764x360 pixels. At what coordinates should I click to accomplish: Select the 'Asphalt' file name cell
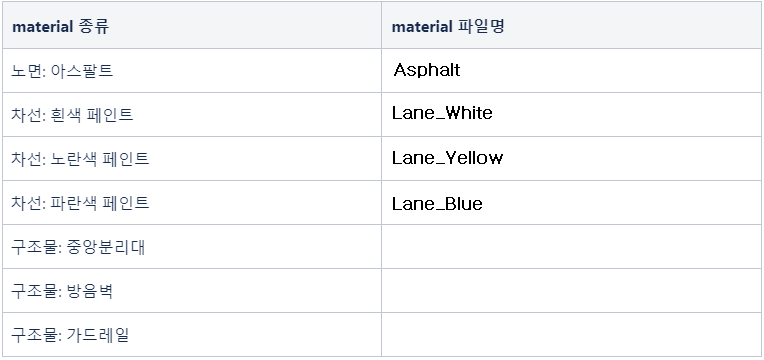tap(572, 71)
